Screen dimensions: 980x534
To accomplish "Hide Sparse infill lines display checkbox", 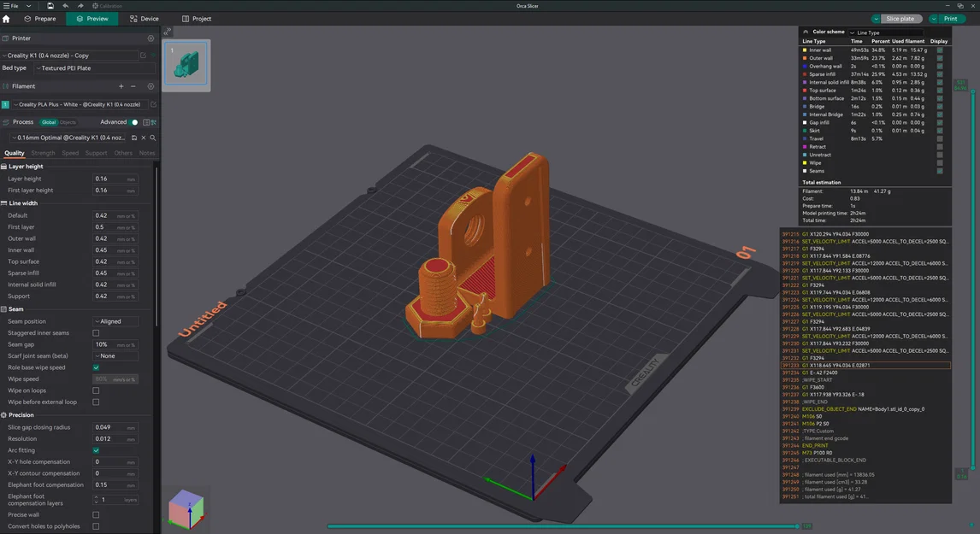I will 939,74.
